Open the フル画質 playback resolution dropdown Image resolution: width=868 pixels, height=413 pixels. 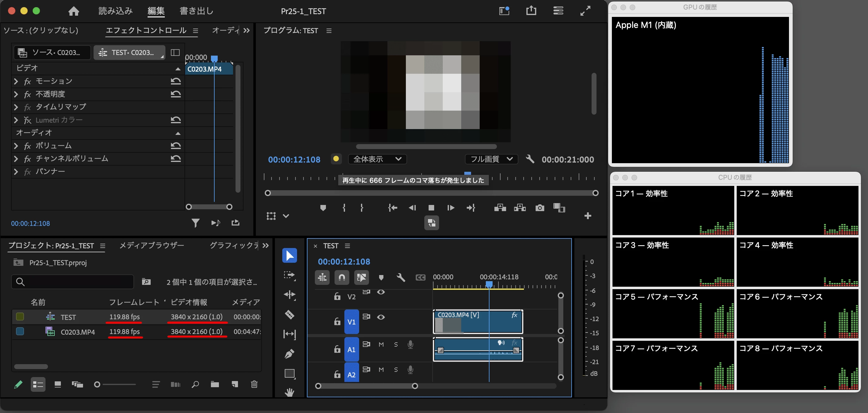492,159
